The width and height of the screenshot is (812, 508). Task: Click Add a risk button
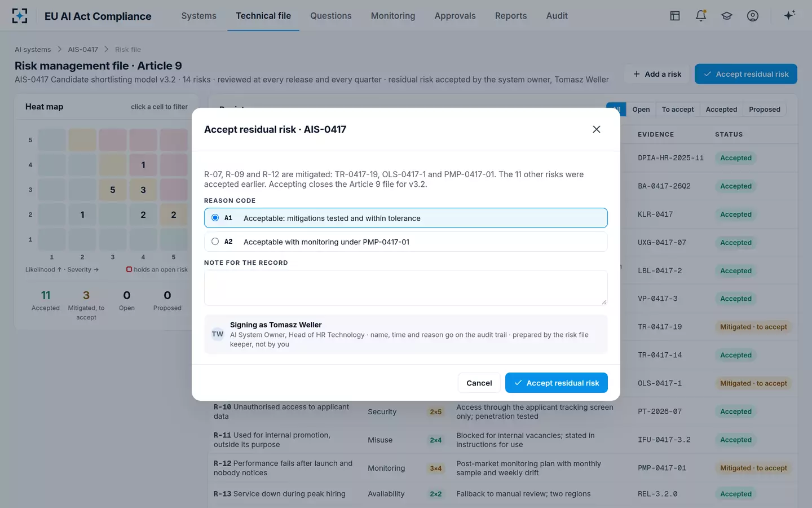(657, 74)
